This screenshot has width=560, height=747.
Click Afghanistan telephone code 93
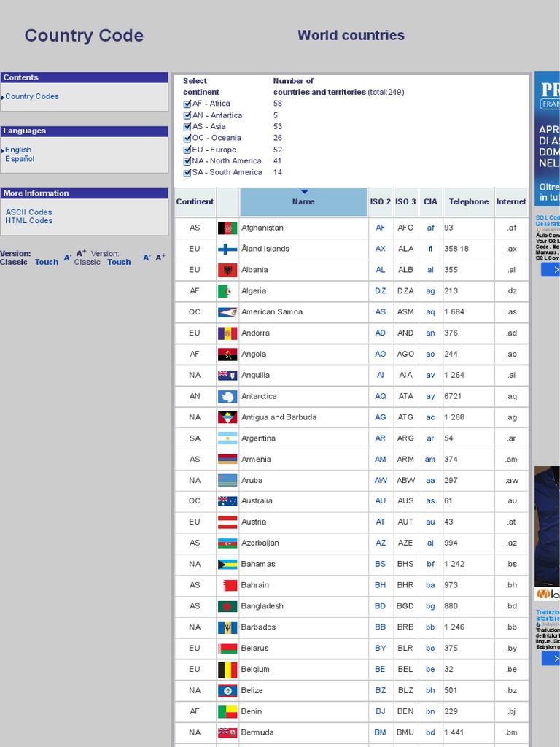(x=449, y=228)
